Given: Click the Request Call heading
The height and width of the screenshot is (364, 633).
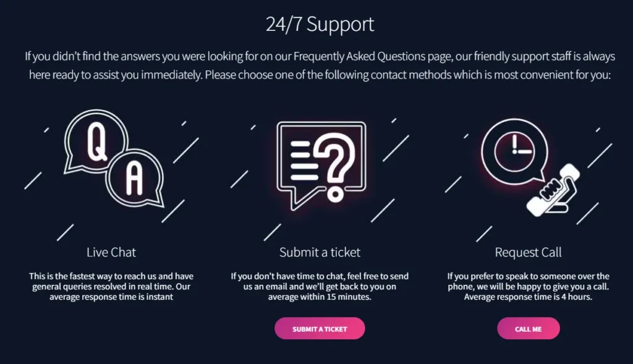Looking at the screenshot, I should (529, 252).
